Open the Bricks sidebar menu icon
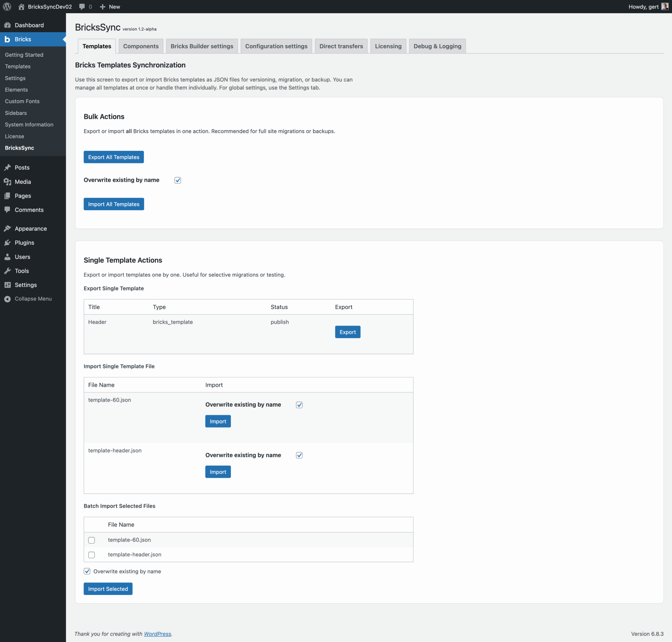Screen dimensions: 672x642 [8, 39]
